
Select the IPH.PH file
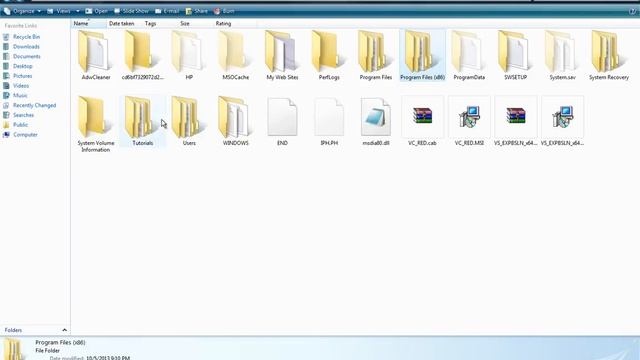point(329,121)
